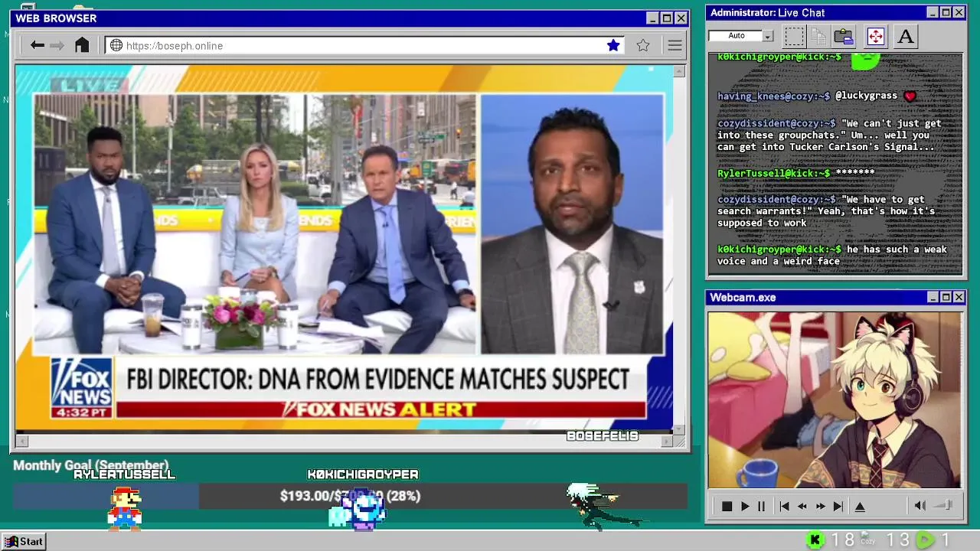Click right arrow on browser horizontal scrollbar
The image size is (980, 551).
667,442
